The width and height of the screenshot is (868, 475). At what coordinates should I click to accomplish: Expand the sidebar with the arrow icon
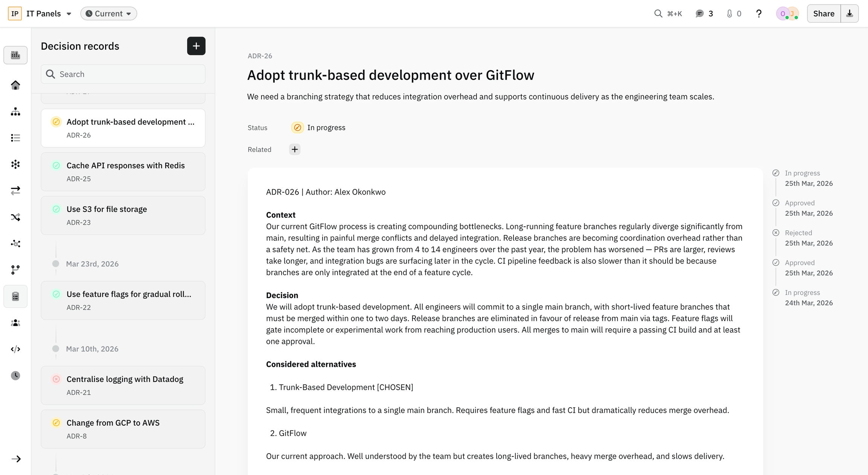click(16, 459)
